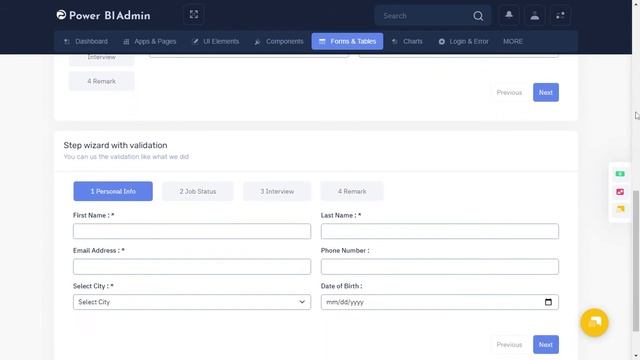
Task: Open the Date of Birth calendar picker icon
Action: (548, 302)
